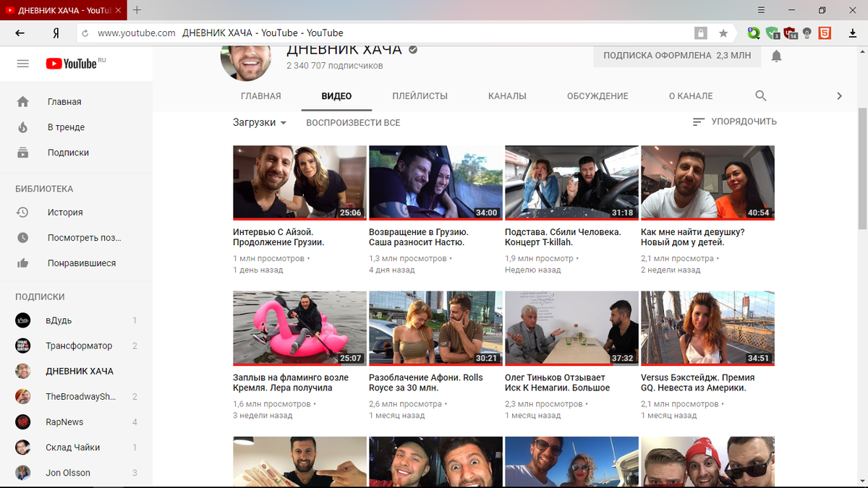Close the ДНЕВНИК ХАЧА browser tab
868x488 pixels.
click(119, 11)
